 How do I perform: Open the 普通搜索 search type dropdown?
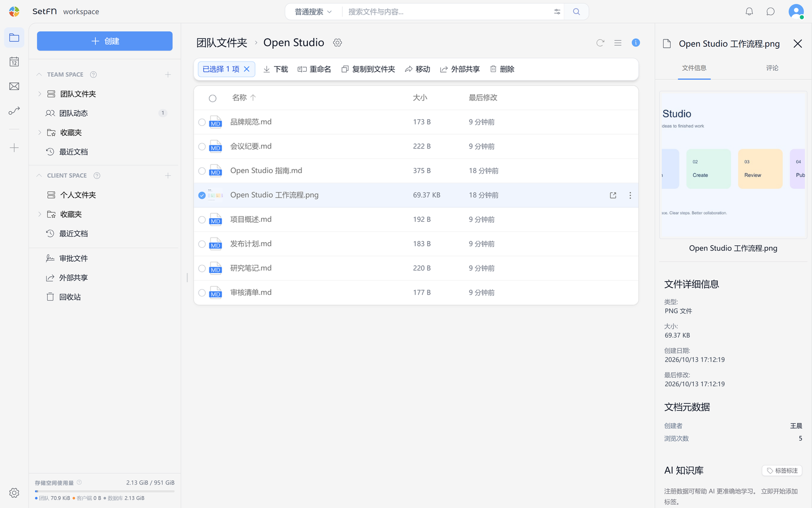click(313, 12)
